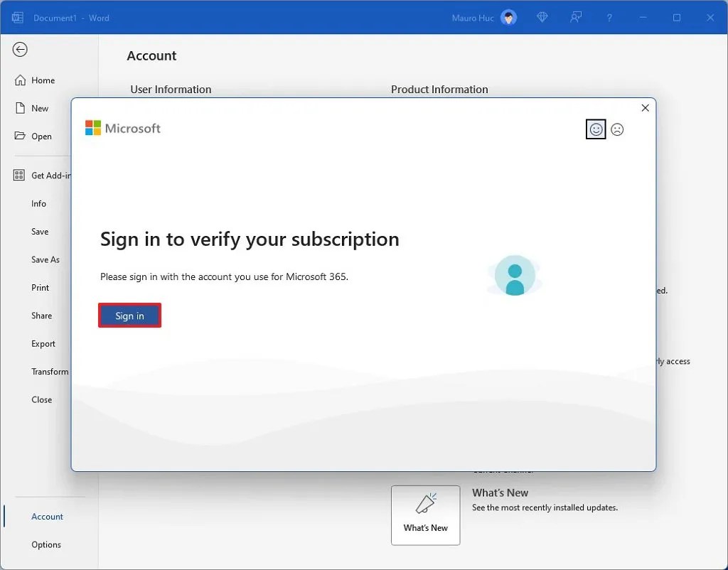The width and height of the screenshot is (728, 570).
Task: Select the Back arrow icon
Action: pos(20,50)
